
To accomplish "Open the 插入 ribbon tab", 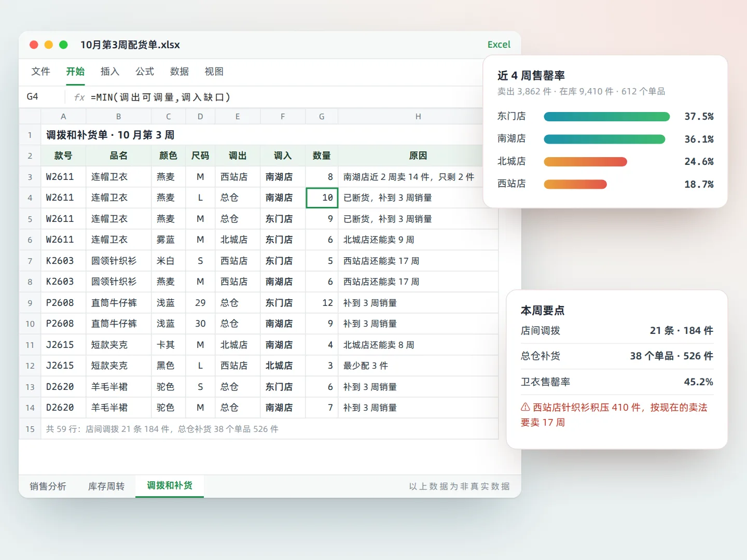I will coord(110,72).
